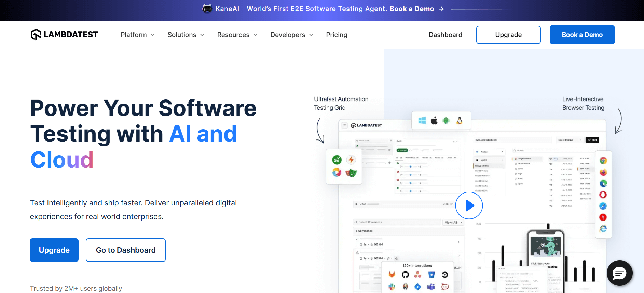644x293 pixels.
Task: Click the red speech bubble integration icon
Action: tap(445, 287)
